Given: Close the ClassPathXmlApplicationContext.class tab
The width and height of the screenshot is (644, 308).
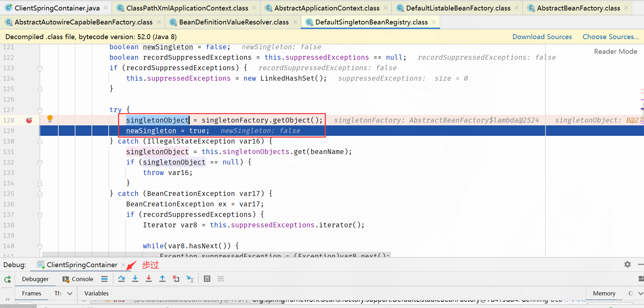Looking at the screenshot, I should pos(254,8).
